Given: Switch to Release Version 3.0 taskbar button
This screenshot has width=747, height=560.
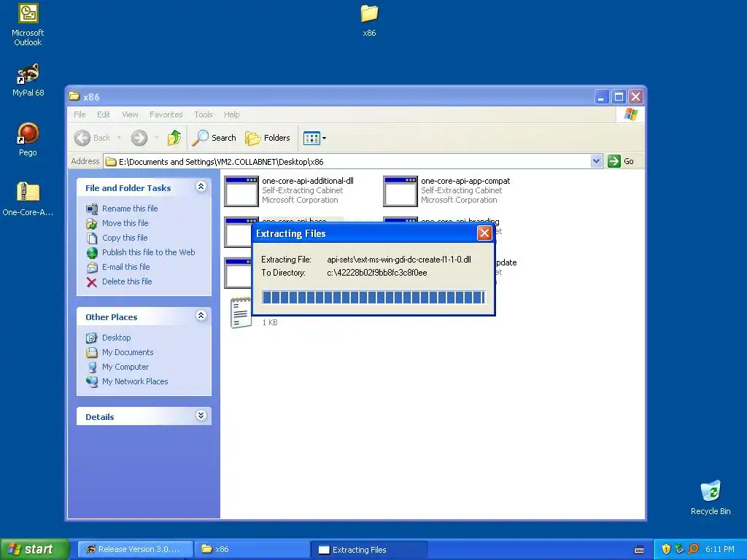Looking at the screenshot, I should pos(136,550).
